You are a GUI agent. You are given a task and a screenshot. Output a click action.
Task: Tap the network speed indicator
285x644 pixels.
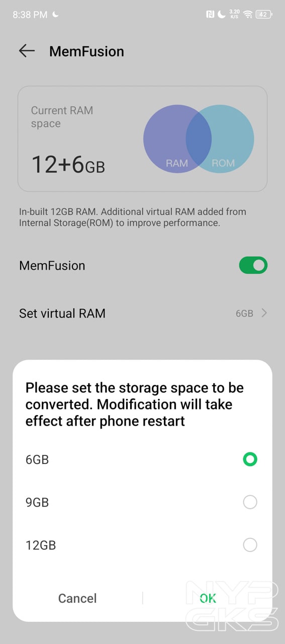pyautogui.click(x=234, y=14)
